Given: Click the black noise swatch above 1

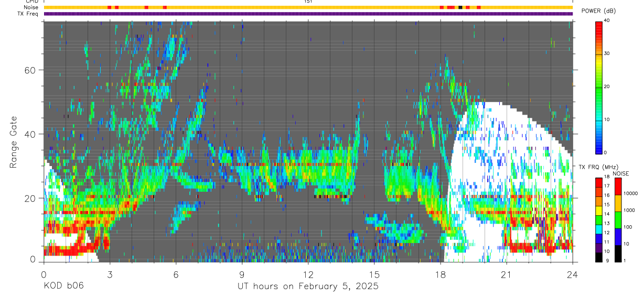Looking at the screenshot, I should 618,253.
